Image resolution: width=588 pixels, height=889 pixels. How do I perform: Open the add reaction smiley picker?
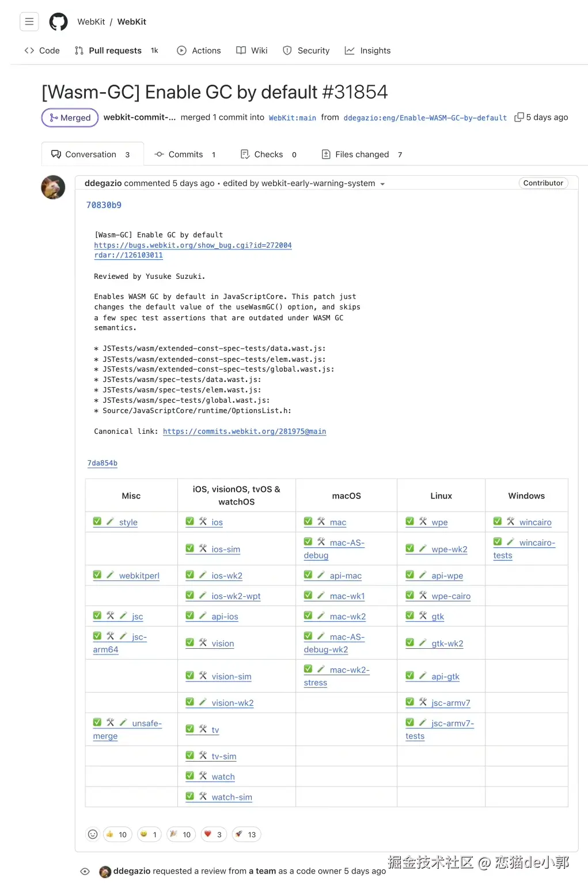tap(92, 834)
